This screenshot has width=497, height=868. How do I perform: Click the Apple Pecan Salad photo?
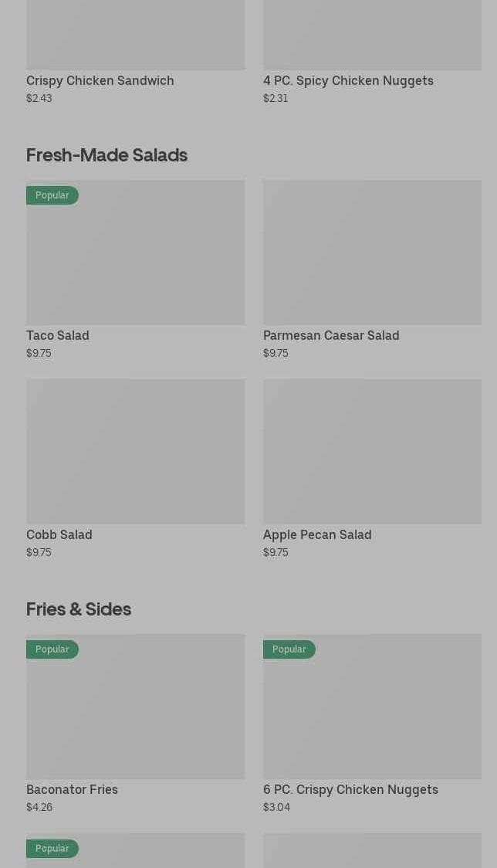[372, 451]
